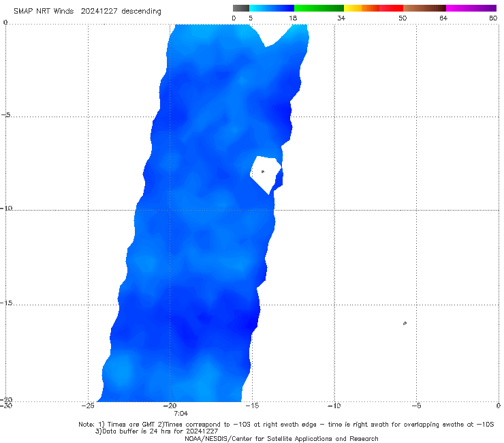Click the 'Note: 1) Times are GMT' text line
The image size is (504, 443).
[x=286, y=425]
